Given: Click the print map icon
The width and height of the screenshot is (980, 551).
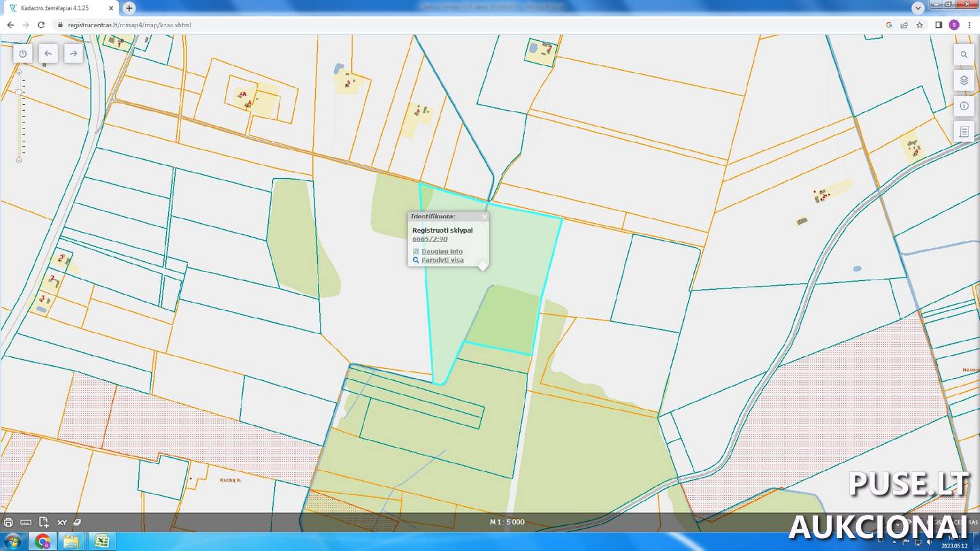Looking at the screenshot, I should pyautogui.click(x=8, y=522).
